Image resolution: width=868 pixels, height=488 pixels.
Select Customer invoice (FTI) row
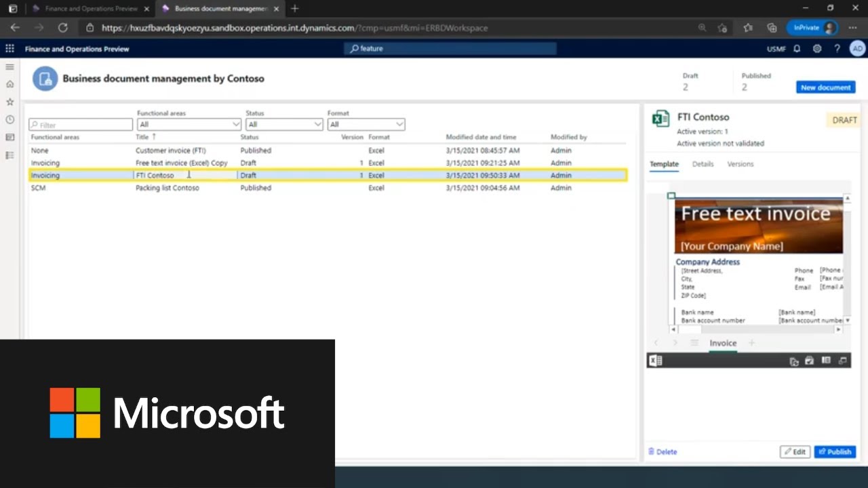click(328, 150)
